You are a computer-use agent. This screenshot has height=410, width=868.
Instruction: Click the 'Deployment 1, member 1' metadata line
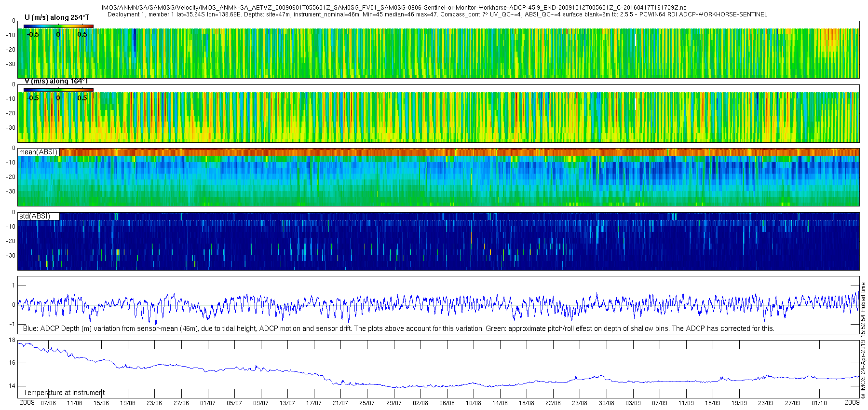[x=437, y=14]
